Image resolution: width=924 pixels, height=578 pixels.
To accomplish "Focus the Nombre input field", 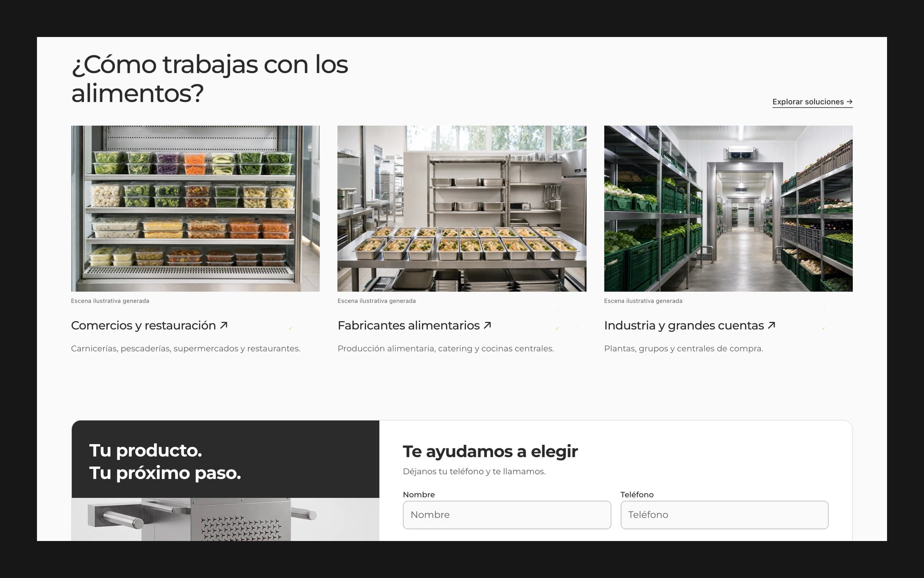I will pyautogui.click(x=507, y=515).
